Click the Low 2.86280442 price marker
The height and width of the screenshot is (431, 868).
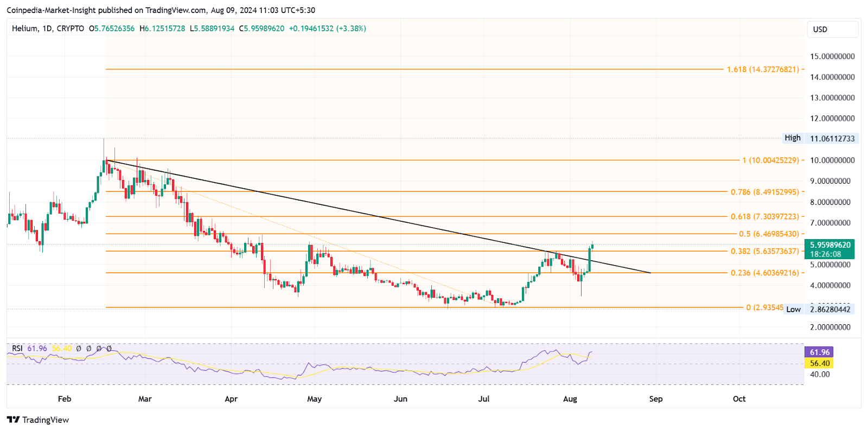pyautogui.click(x=819, y=309)
